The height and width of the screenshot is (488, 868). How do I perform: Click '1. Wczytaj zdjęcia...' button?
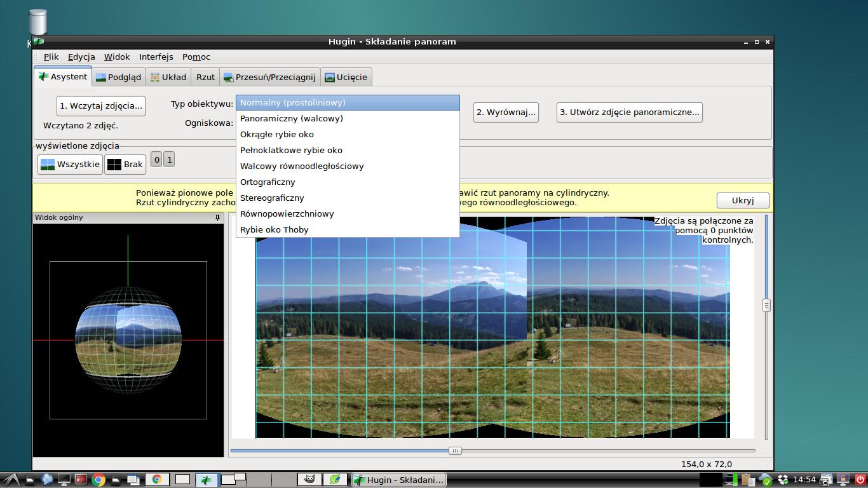(101, 106)
